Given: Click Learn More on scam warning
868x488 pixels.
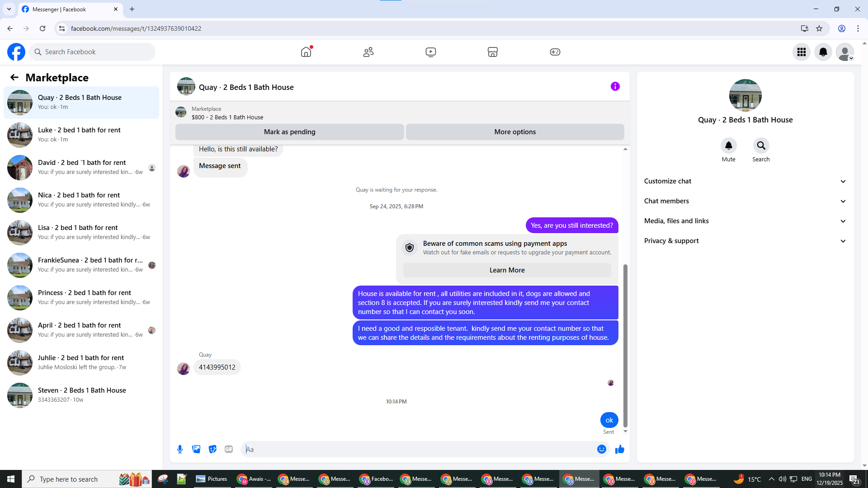Looking at the screenshot, I should pyautogui.click(x=507, y=270).
